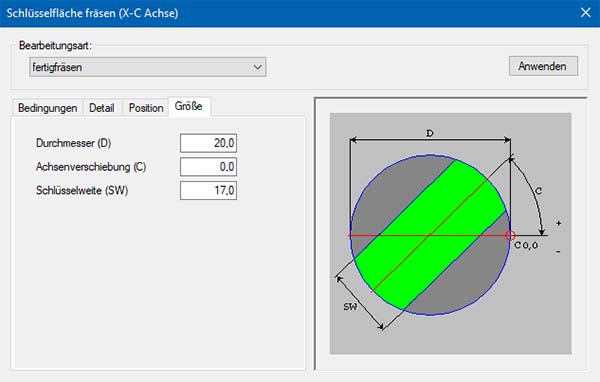
Task: Click the Anwenden button
Action: [543, 66]
